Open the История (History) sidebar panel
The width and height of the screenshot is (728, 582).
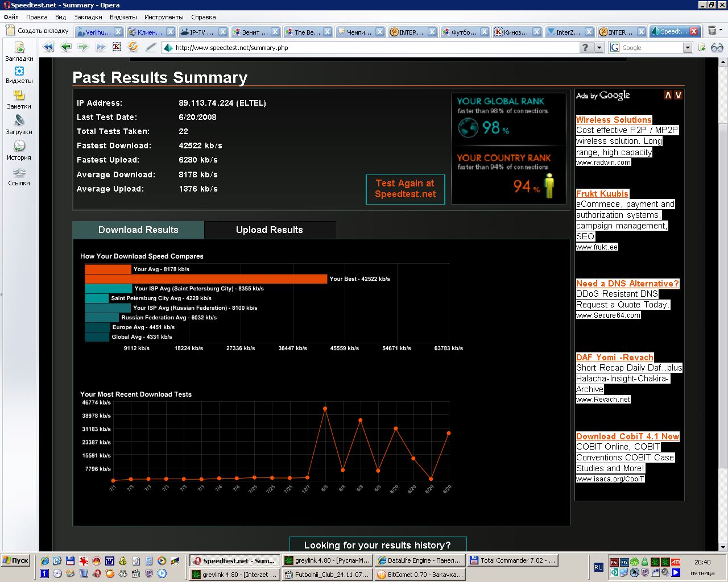click(x=19, y=151)
